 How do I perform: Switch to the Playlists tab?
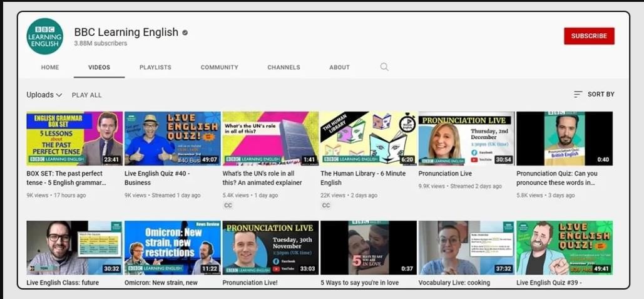(155, 67)
